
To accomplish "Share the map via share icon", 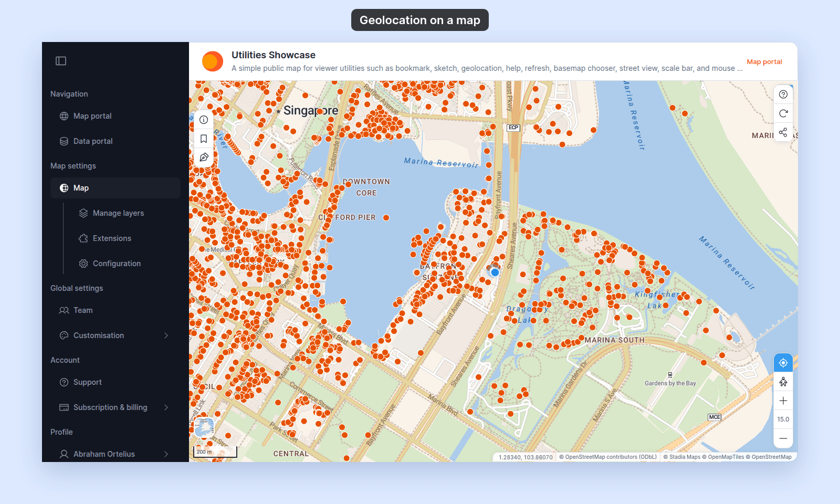I will tap(783, 132).
